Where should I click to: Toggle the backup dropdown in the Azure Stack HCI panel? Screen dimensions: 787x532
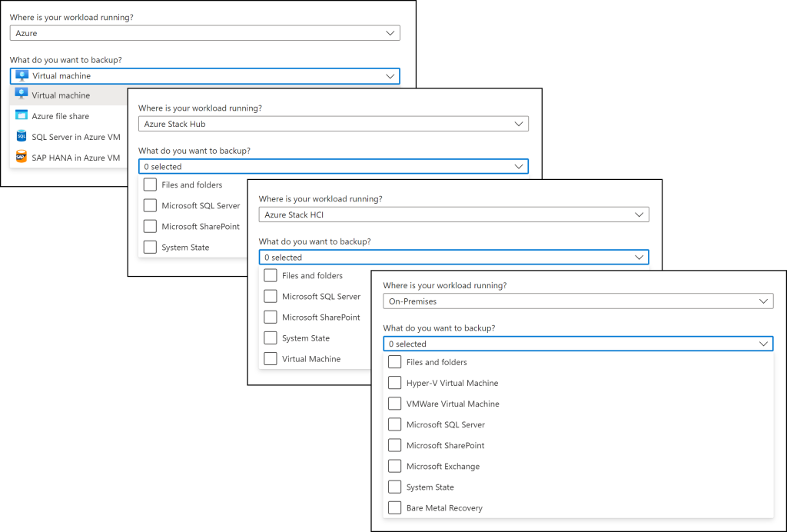pos(453,258)
